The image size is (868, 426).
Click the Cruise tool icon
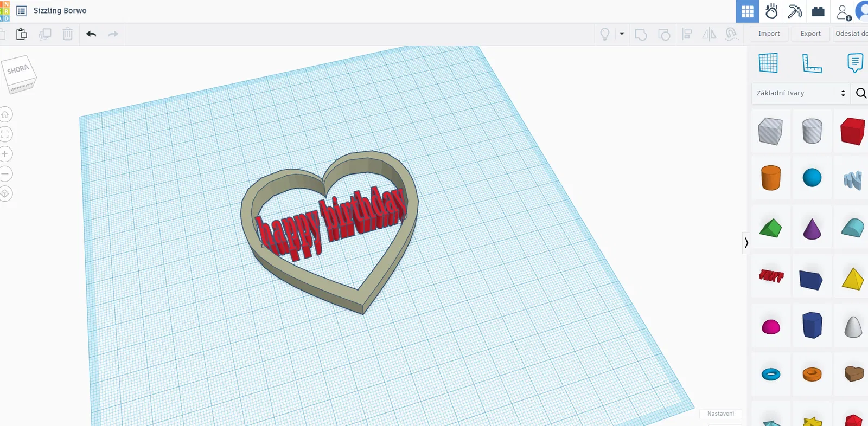click(732, 35)
